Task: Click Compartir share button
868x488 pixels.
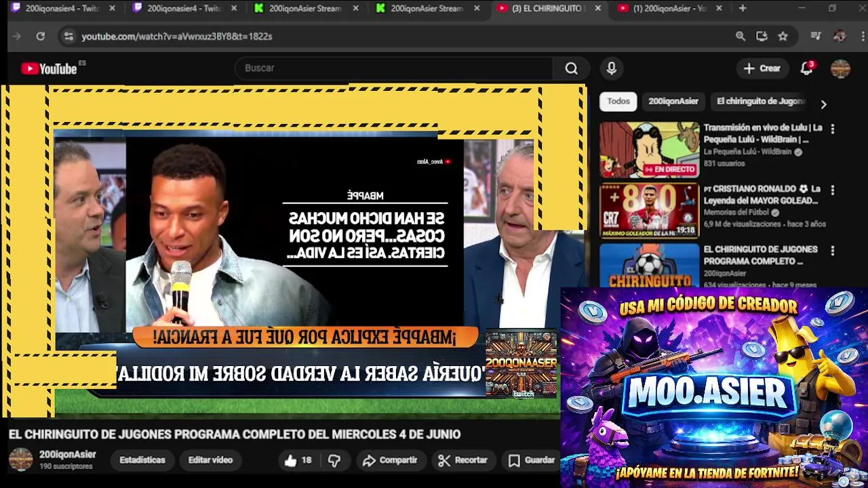Action: pos(390,460)
